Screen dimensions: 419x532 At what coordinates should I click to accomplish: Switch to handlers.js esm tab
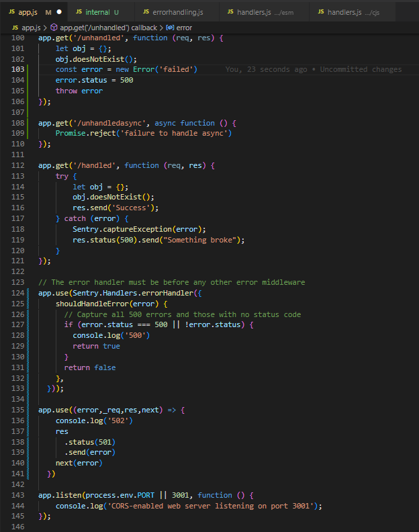265,12
